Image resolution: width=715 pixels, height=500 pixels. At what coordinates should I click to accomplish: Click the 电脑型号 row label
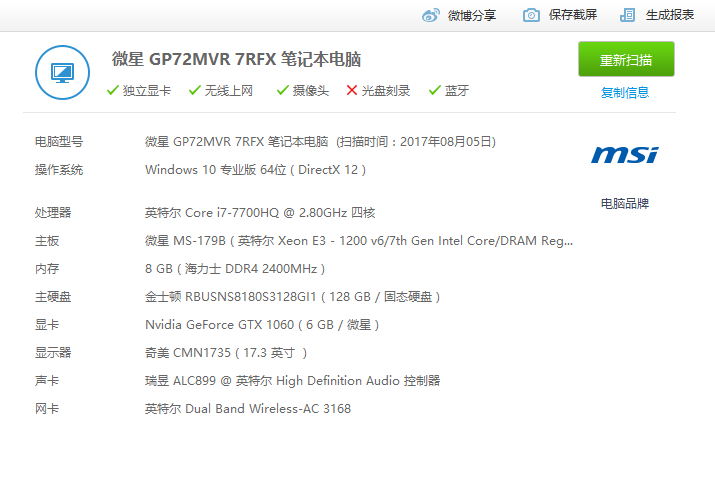pyautogui.click(x=59, y=142)
